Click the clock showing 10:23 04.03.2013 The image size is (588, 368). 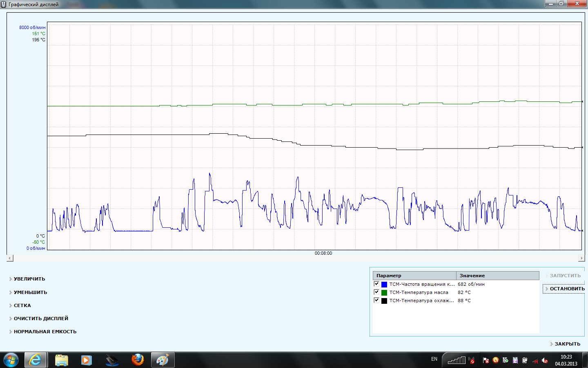[x=566, y=360]
